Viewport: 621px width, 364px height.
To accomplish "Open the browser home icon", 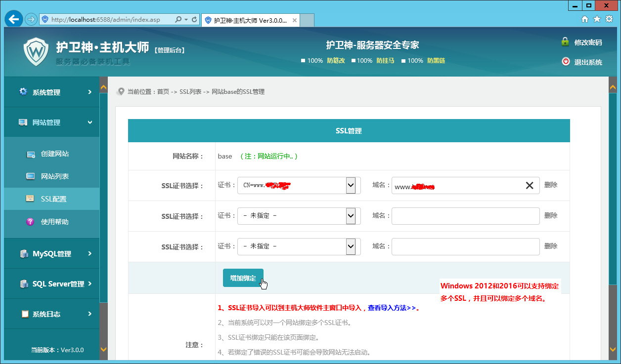I will pos(585,19).
